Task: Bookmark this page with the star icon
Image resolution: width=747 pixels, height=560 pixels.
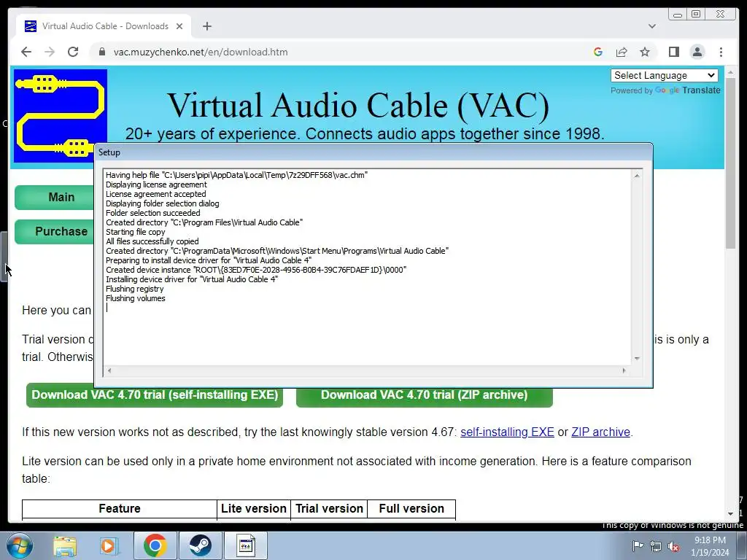Action: (x=645, y=52)
